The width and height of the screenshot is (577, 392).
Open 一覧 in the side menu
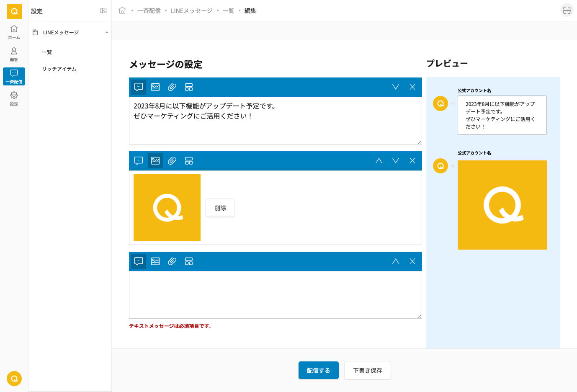coord(47,52)
